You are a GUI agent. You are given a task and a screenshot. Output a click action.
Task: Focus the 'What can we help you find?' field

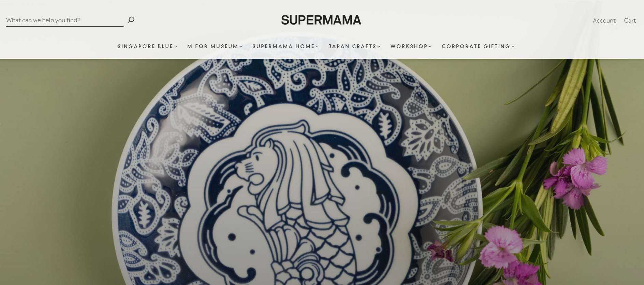65,20
